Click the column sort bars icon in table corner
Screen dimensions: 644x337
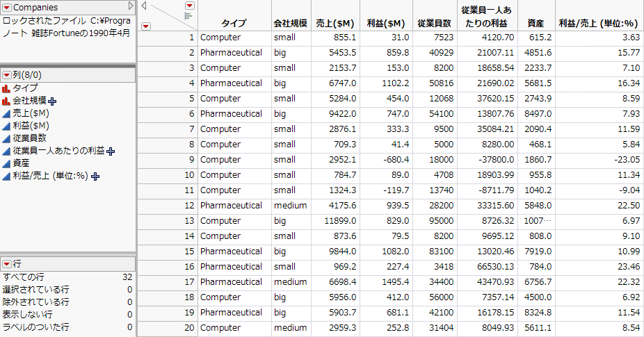pyautogui.click(x=188, y=15)
